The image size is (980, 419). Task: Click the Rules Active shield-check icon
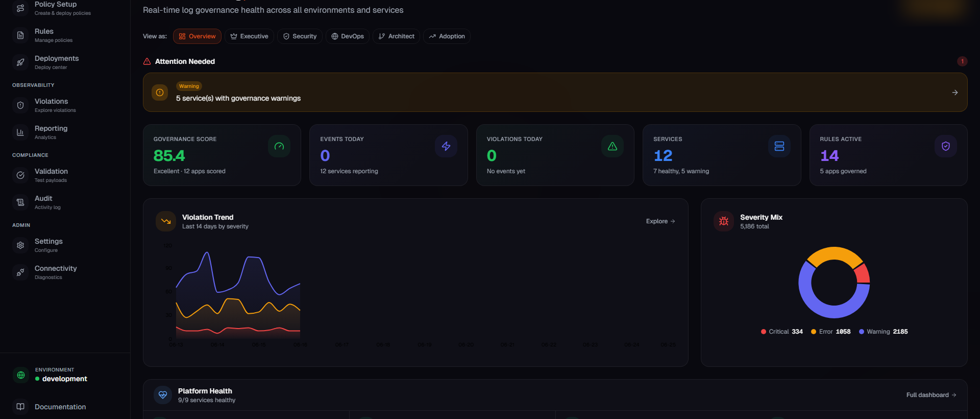click(946, 146)
